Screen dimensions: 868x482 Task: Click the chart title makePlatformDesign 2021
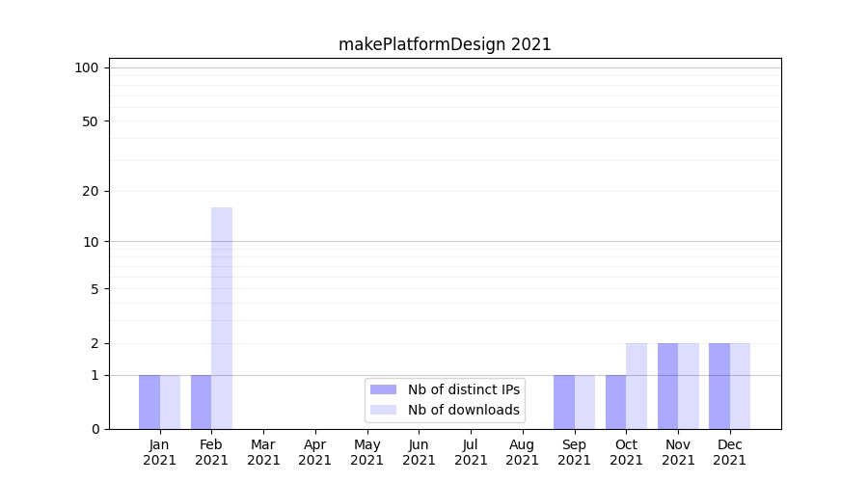[445, 44]
